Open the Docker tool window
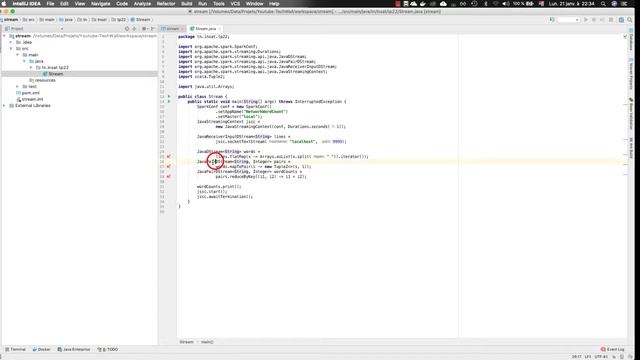Screen dimensions: 640x360 pos(41,349)
